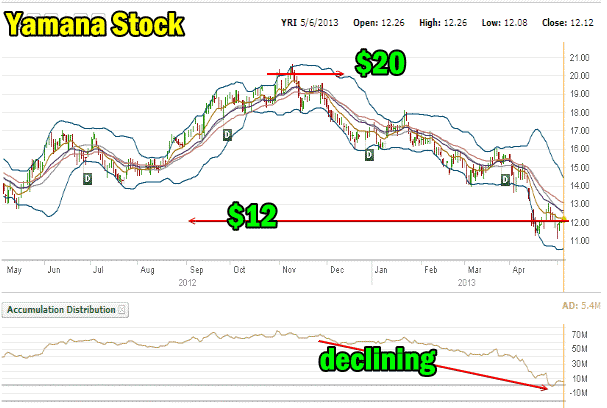Click the Aug label on the time axis

[147, 270]
